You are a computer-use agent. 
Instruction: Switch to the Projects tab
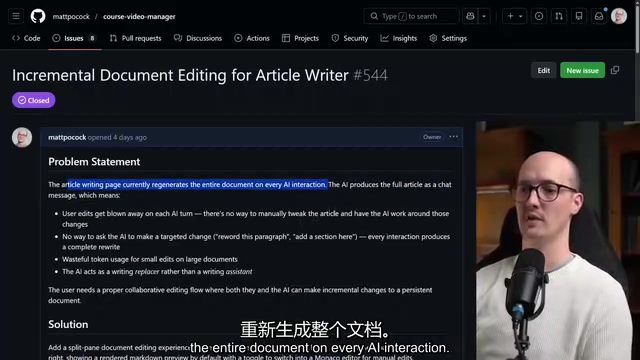coord(300,38)
